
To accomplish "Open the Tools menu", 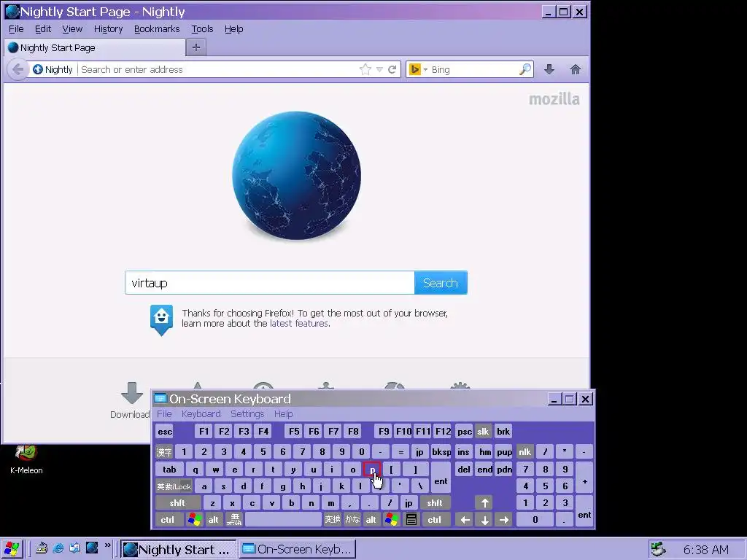I will (202, 29).
